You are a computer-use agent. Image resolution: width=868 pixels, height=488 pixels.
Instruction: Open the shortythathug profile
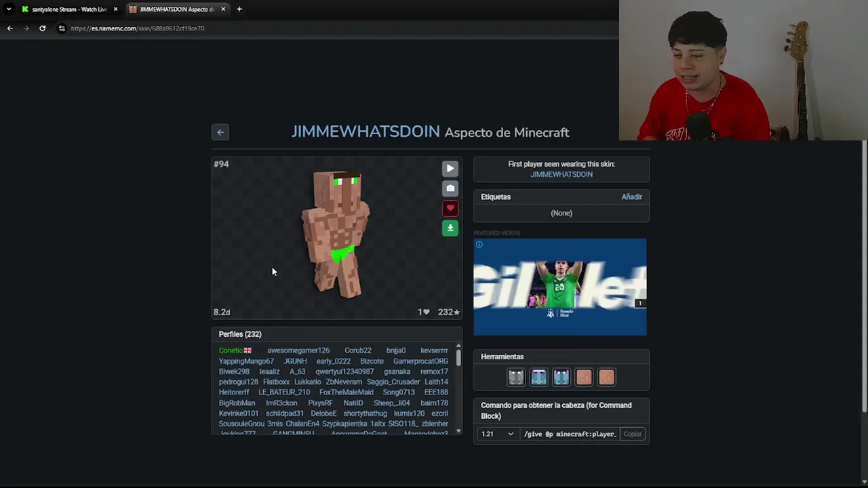click(x=365, y=413)
